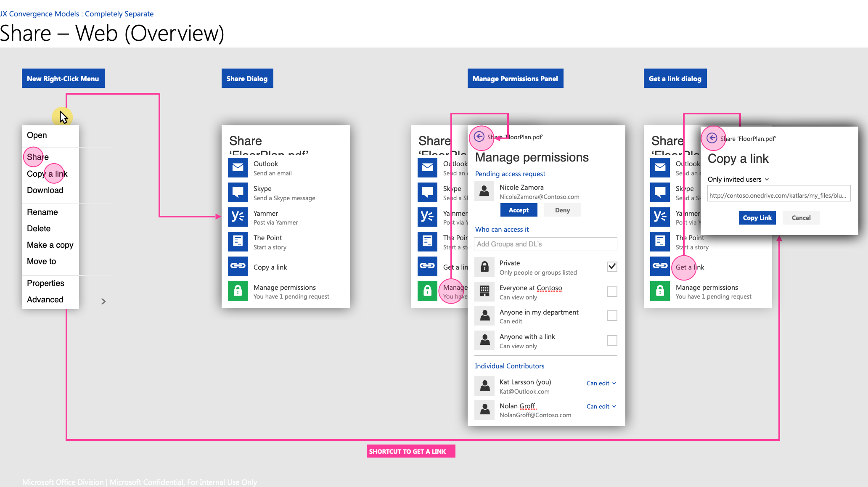Click building icon for Everyone at Contoso

pos(484,291)
